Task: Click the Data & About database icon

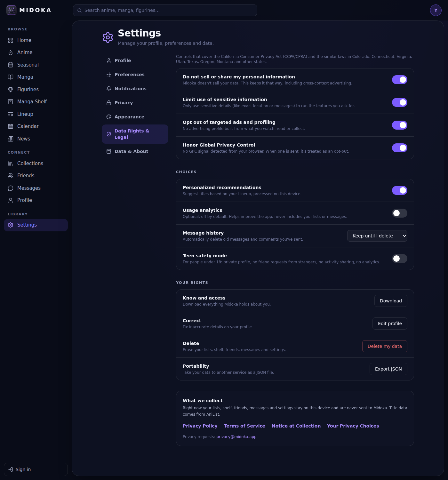Action: point(109,151)
